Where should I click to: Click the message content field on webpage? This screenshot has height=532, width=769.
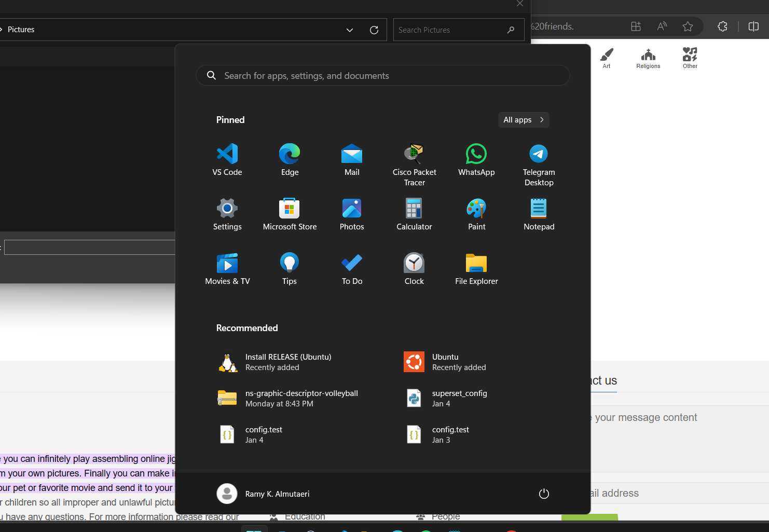(x=680, y=439)
